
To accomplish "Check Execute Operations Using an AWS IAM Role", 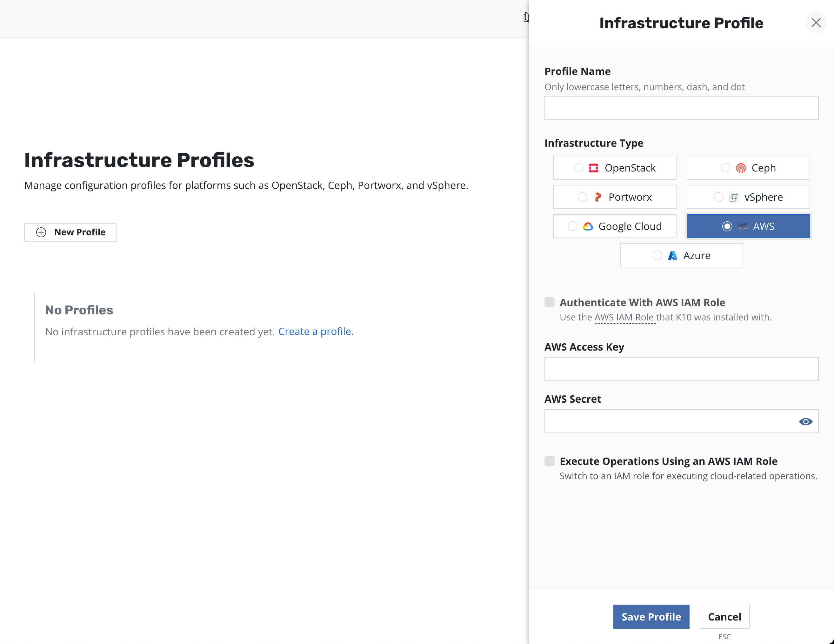I will 550,461.
